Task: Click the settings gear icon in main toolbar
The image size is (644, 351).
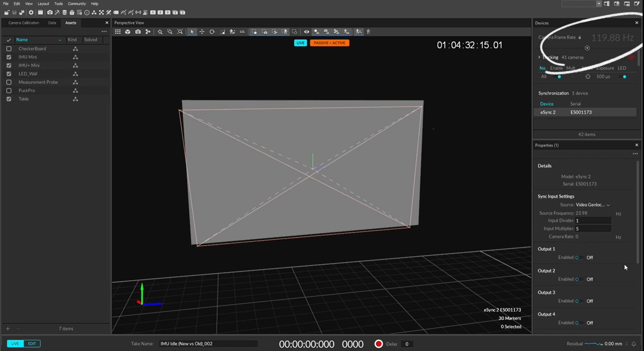Action: click(x=31, y=12)
